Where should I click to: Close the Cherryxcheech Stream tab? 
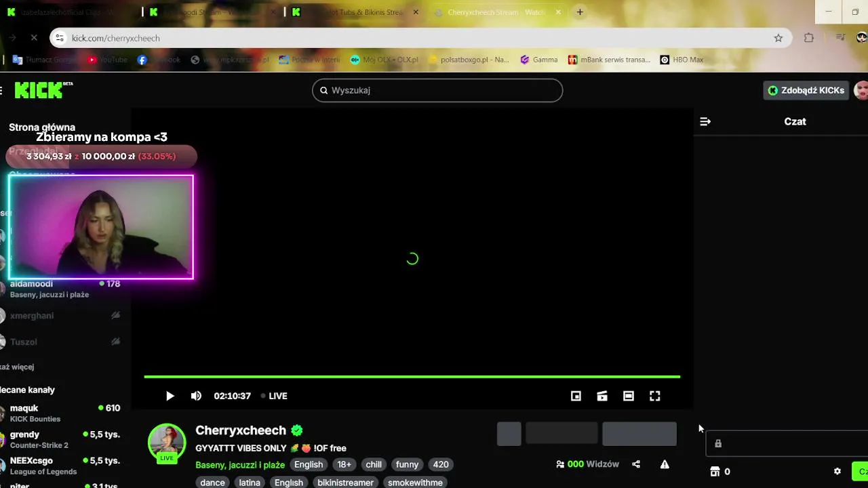(558, 12)
